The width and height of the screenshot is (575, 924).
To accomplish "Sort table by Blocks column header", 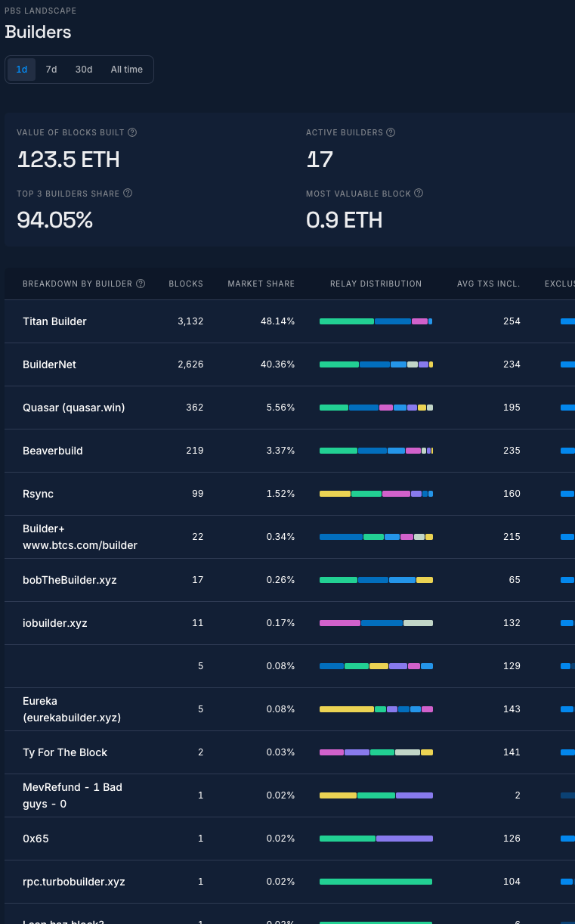I will 186,284.
